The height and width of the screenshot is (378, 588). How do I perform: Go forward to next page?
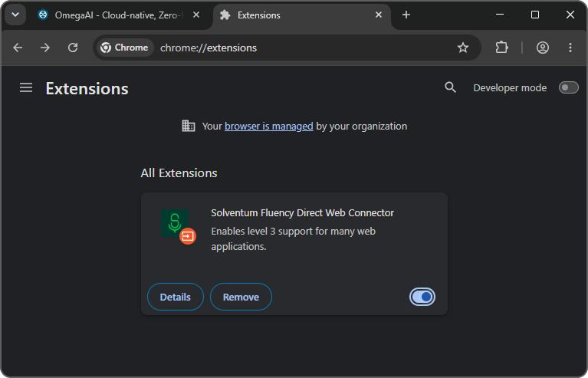pos(45,48)
